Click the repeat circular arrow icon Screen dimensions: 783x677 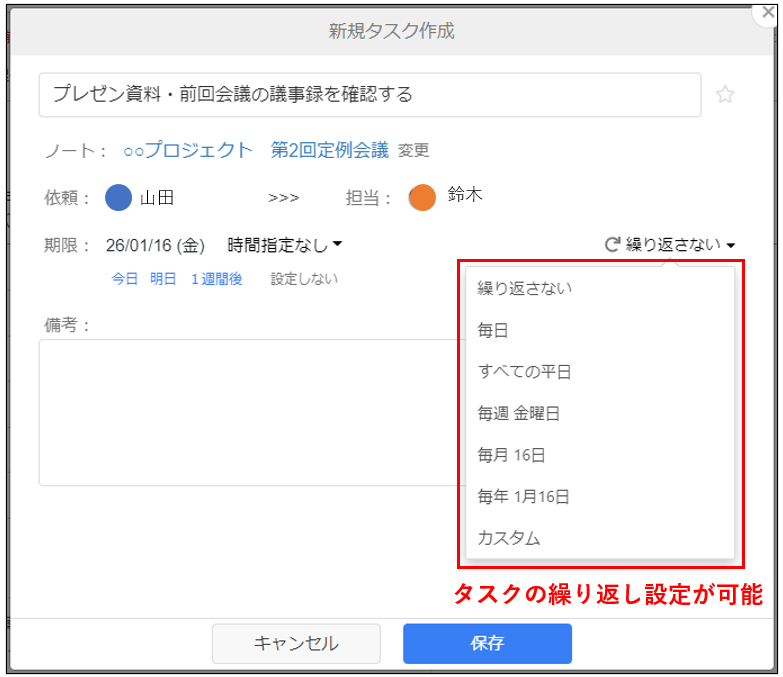[612, 245]
